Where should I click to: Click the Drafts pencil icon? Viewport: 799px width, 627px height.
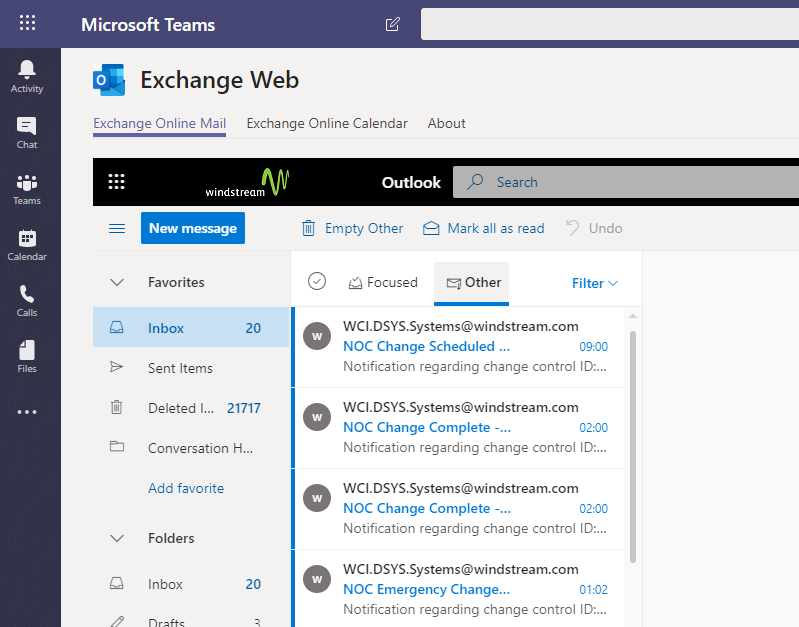117,621
